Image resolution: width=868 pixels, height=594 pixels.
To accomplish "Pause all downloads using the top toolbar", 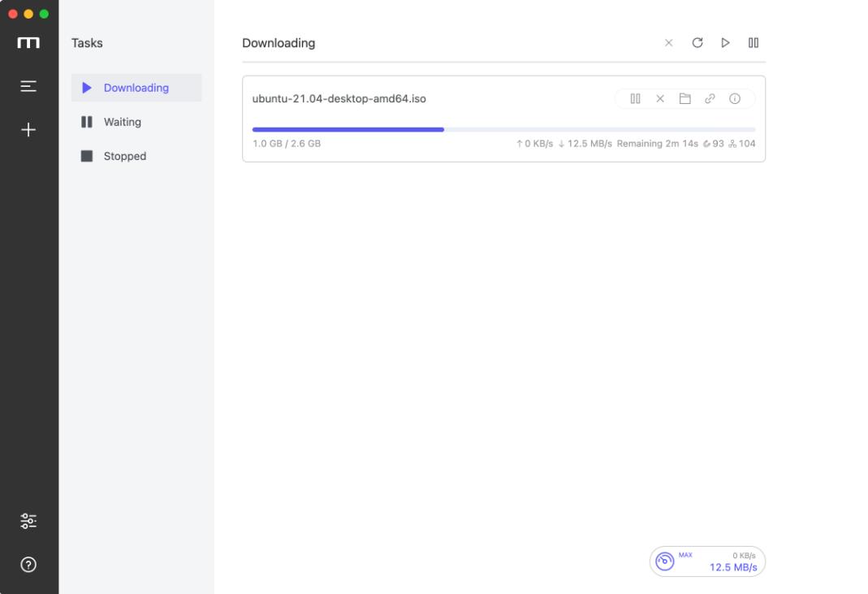I will coord(753,43).
